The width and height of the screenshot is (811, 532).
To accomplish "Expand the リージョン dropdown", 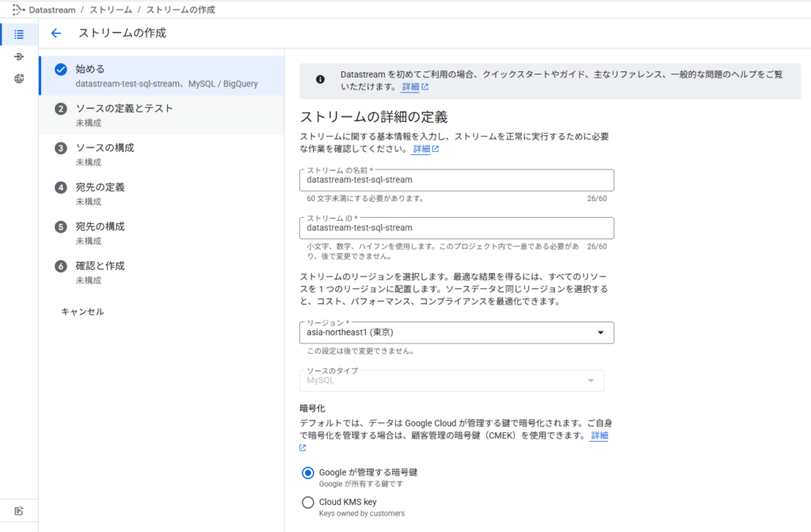I will (456, 333).
